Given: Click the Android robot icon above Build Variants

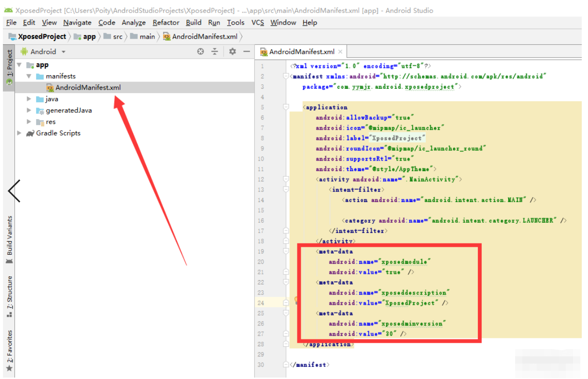Looking at the screenshot, I should (x=9, y=261).
